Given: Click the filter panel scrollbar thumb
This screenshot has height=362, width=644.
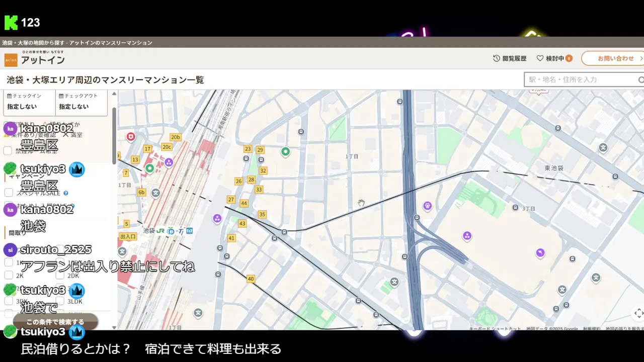Looking at the screenshot, I should pyautogui.click(x=114, y=135).
